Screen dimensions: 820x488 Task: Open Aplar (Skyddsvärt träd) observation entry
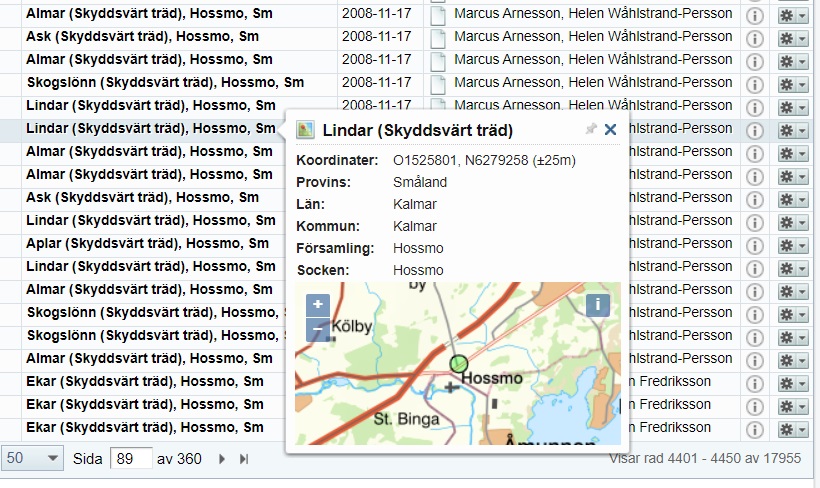(146, 244)
